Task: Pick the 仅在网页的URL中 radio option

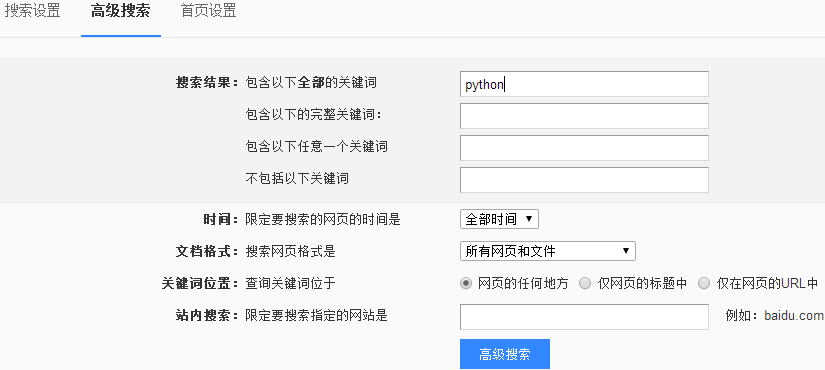Action: pyautogui.click(x=704, y=284)
